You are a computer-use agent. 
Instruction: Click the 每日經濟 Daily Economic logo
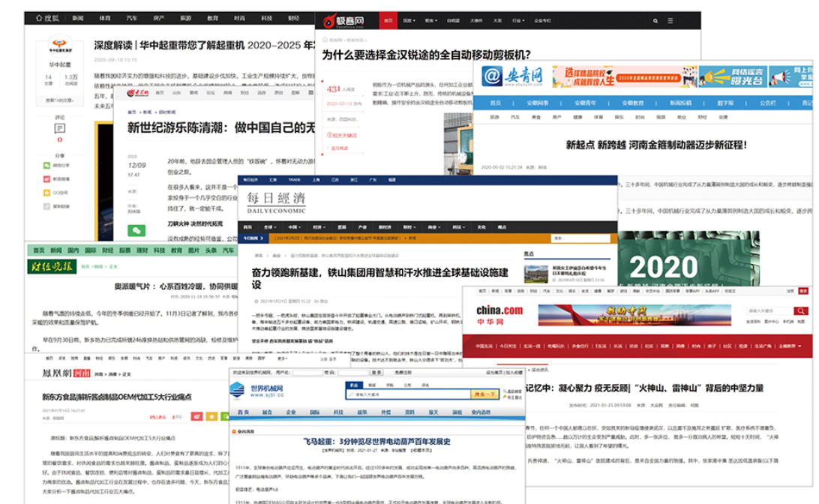pos(276,202)
